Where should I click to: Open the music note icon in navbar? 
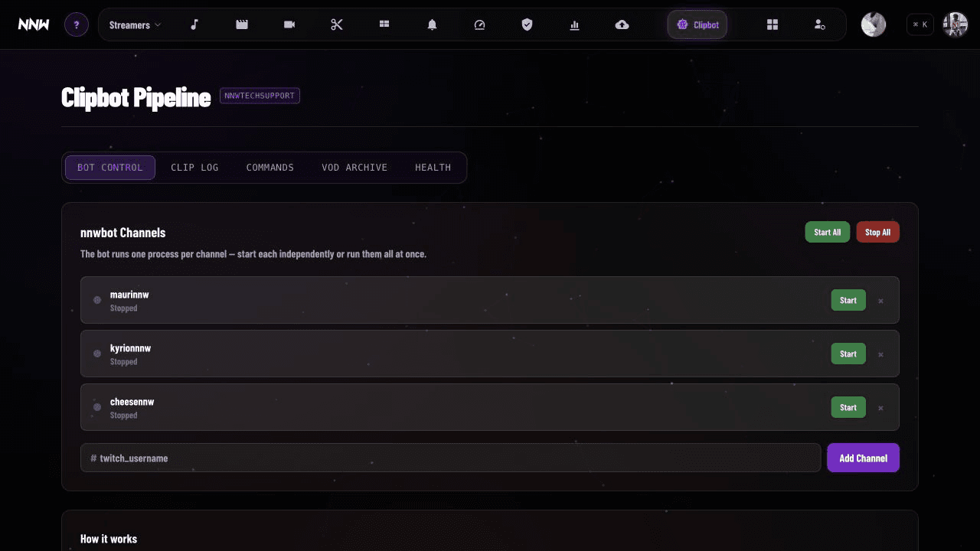pos(194,24)
